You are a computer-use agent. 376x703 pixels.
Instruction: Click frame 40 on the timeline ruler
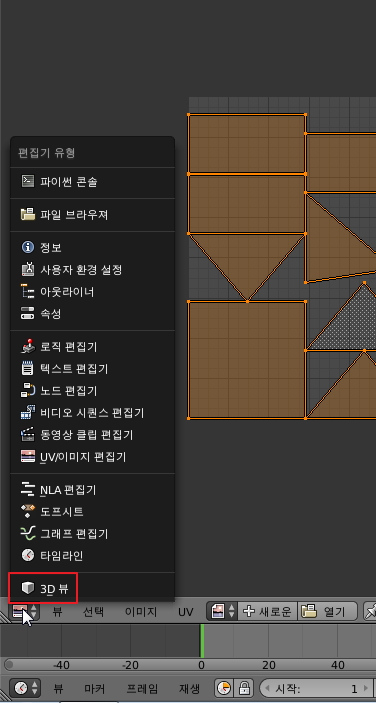pos(337,665)
